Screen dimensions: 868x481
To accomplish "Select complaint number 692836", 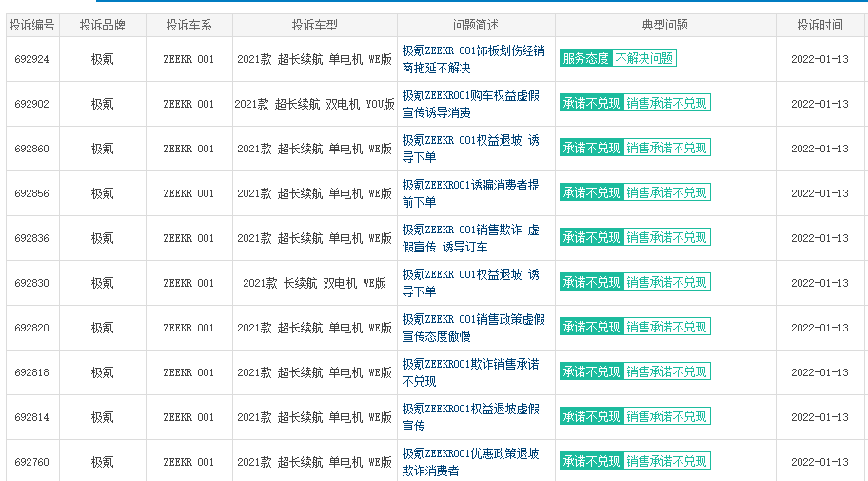I will [32, 238].
